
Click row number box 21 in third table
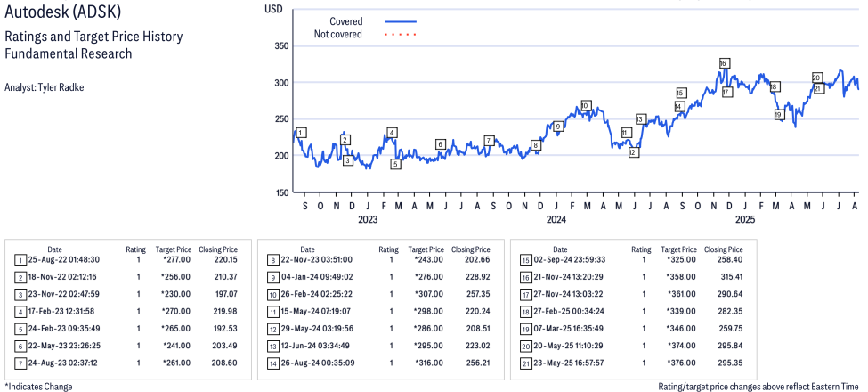coord(525,363)
